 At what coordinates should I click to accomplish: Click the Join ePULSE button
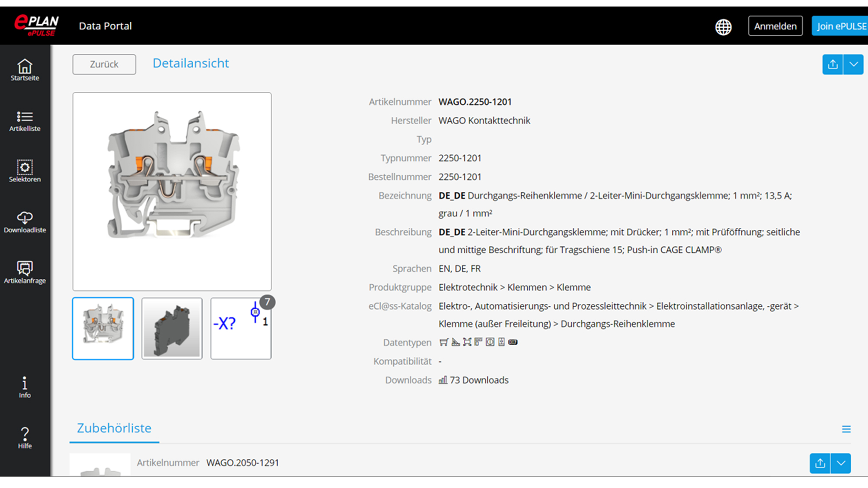point(840,26)
